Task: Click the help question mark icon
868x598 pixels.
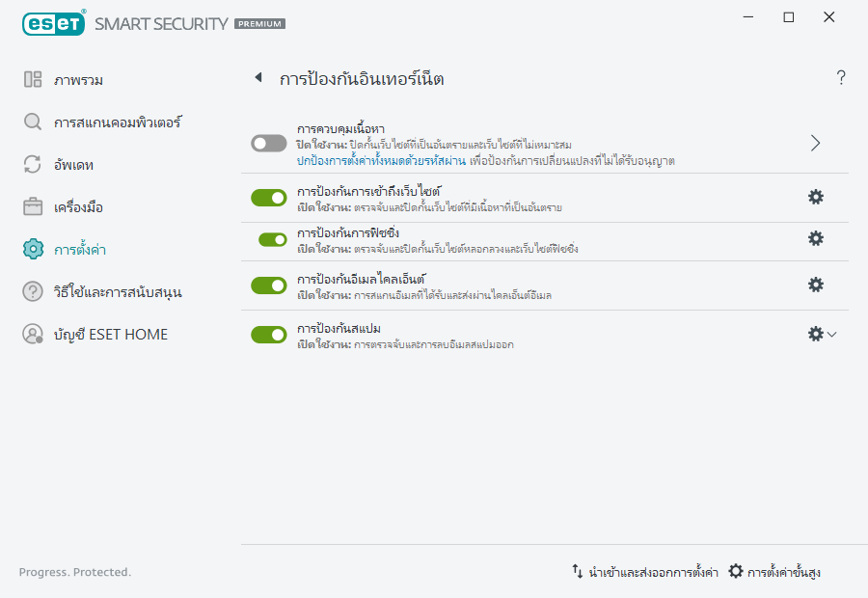Action: point(840,77)
